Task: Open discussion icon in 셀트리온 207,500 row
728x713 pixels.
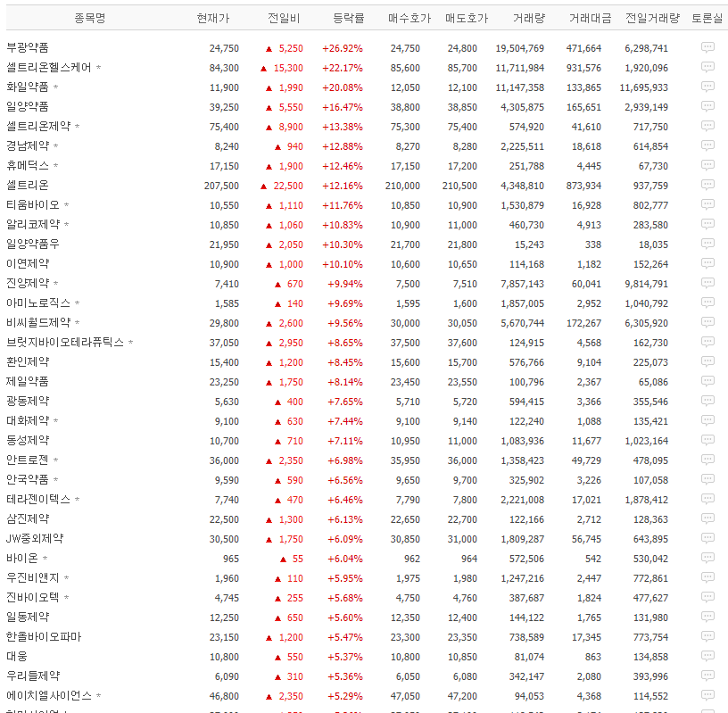Action: [707, 185]
